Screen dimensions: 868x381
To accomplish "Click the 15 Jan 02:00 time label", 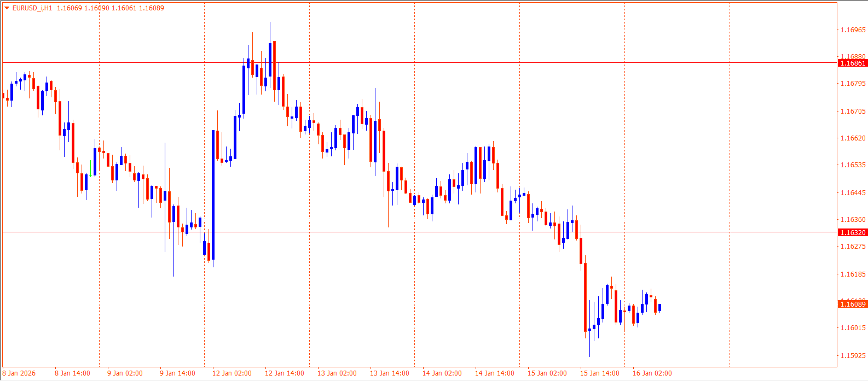I will click(547, 373).
